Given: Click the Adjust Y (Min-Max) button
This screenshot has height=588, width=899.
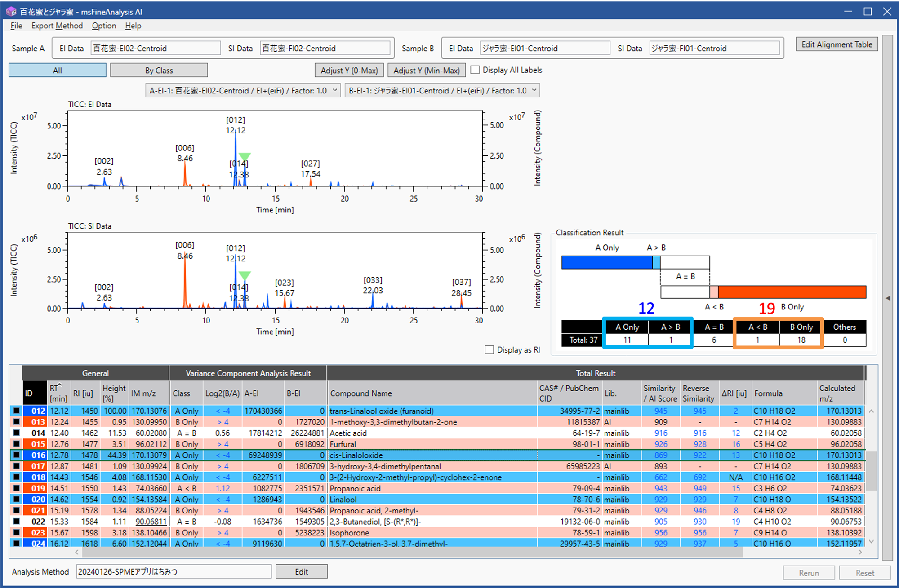Looking at the screenshot, I should [x=427, y=70].
